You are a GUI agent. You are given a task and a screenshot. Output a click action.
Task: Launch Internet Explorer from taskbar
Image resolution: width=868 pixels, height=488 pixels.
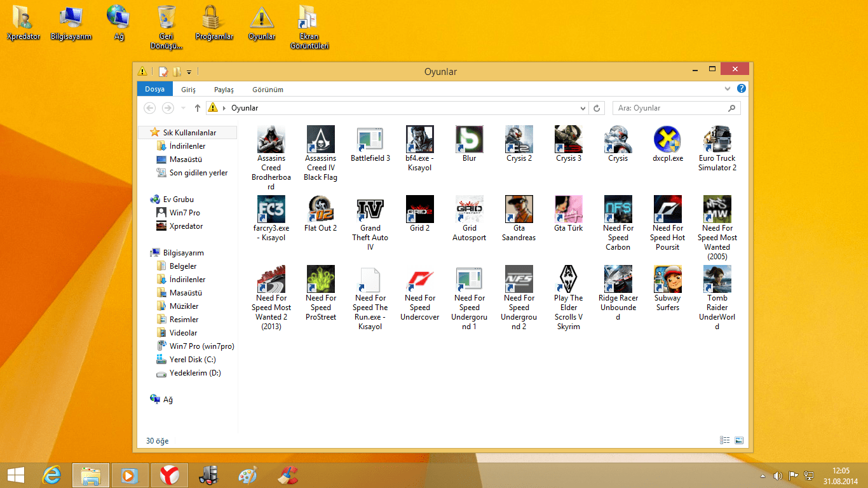(x=51, y=475)
